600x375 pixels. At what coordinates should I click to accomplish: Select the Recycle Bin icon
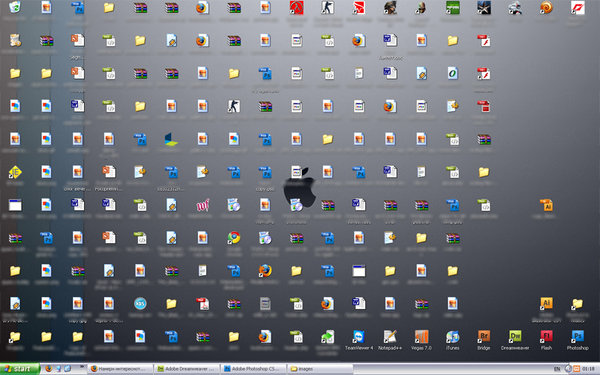pos(15,7)
